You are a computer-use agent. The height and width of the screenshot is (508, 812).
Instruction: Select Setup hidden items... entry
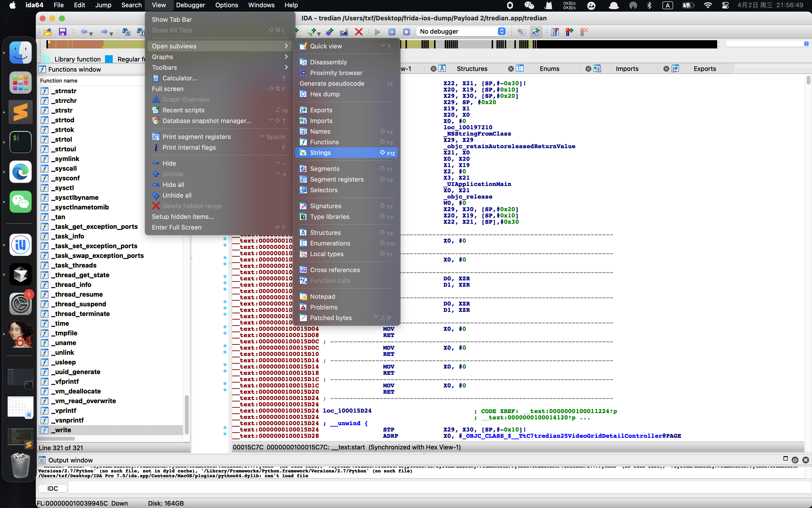(x=220, y=217)
